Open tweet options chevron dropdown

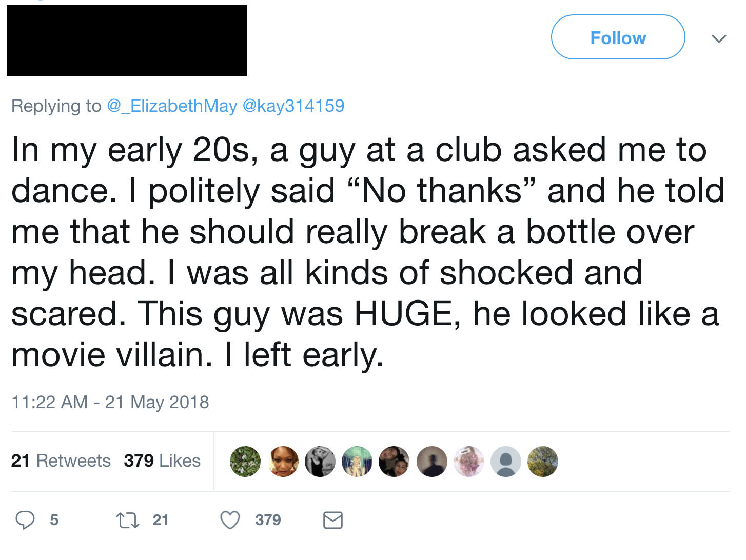[719, 38]
